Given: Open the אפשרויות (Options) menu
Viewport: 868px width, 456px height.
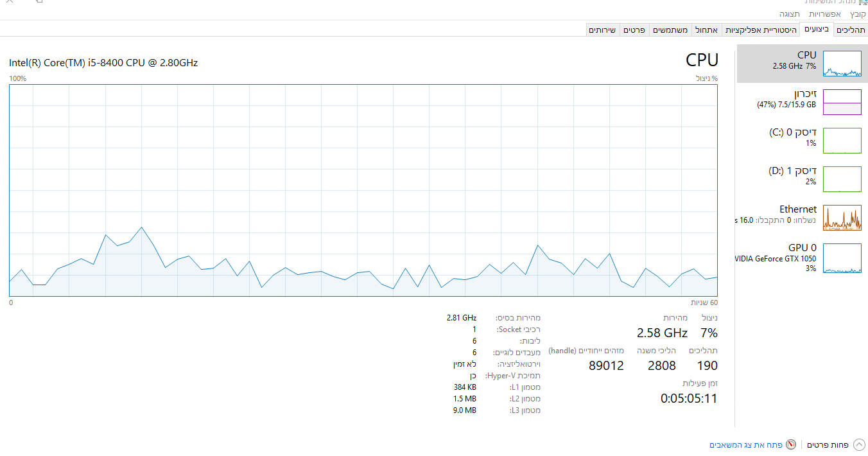Looking at the screenshot, I should 824,13.
